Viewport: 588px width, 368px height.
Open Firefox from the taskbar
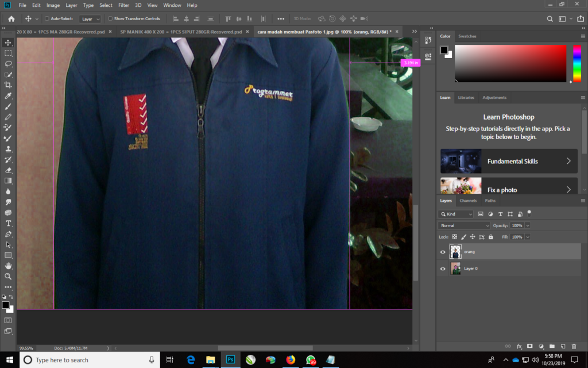coord(290,360)
